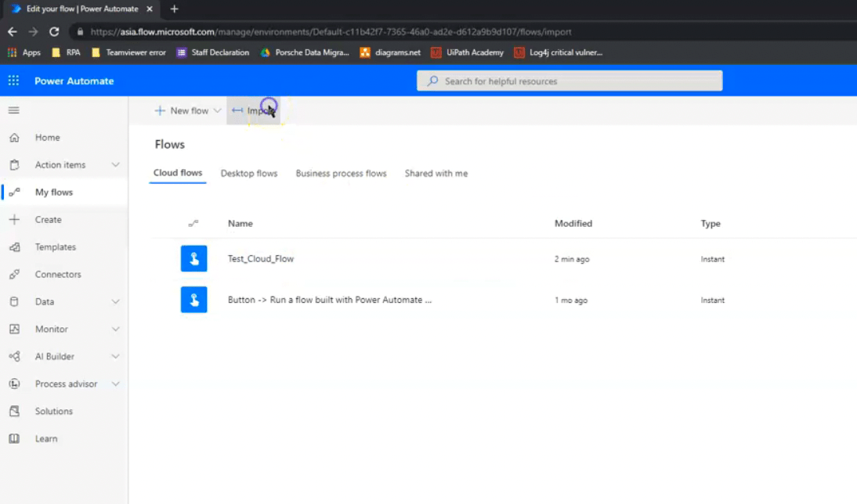The height and width of the screenshot is (504, 857).
Task: Open Templates in the sidebar
Action: click(56, 247)
